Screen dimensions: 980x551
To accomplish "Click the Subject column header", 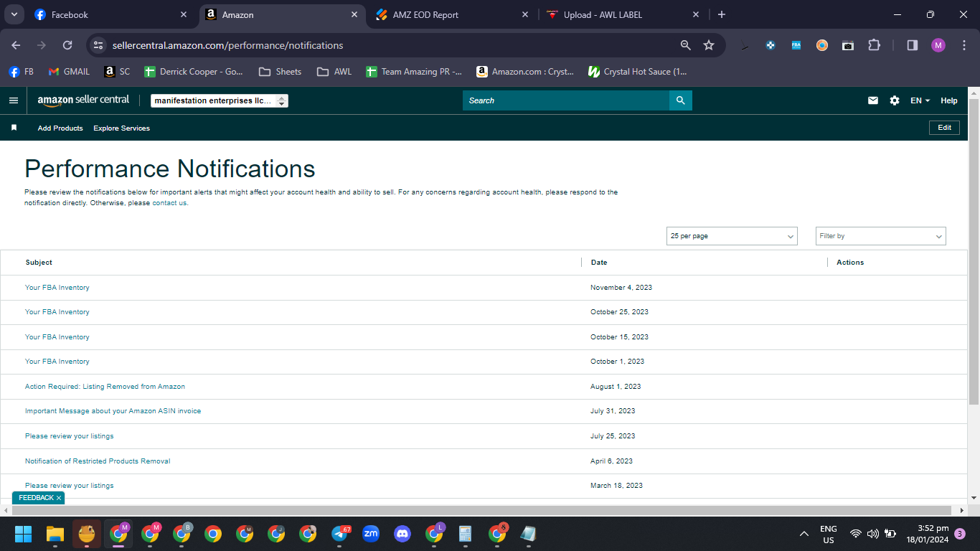I will (x=39, y=263).
